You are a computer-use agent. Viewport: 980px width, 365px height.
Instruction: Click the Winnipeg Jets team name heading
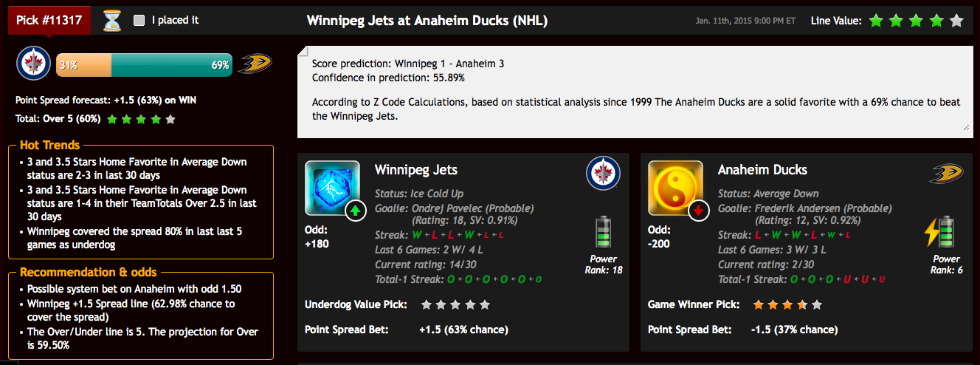coord(416,170)
